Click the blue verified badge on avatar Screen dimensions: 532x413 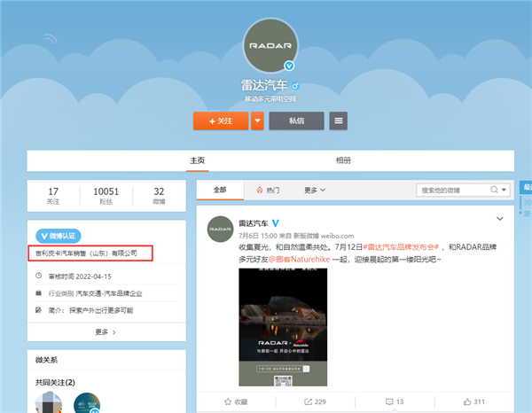(289, 66)
